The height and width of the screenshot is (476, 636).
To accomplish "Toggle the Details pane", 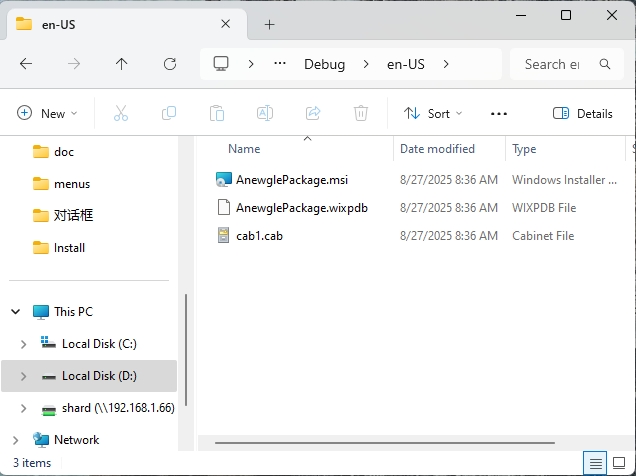I will [x=583, y=114].
